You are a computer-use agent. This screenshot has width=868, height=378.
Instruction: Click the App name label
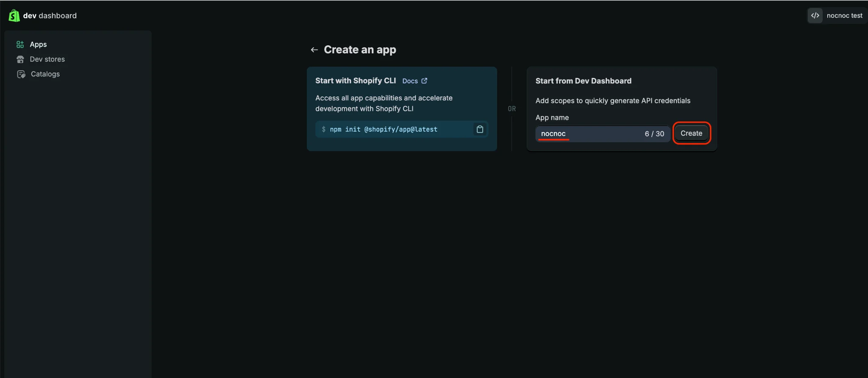pyautogui.click(x=552, y=118)
